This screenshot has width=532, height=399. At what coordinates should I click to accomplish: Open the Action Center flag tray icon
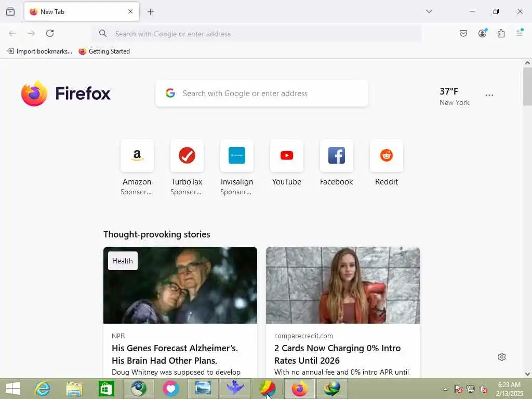458,389
